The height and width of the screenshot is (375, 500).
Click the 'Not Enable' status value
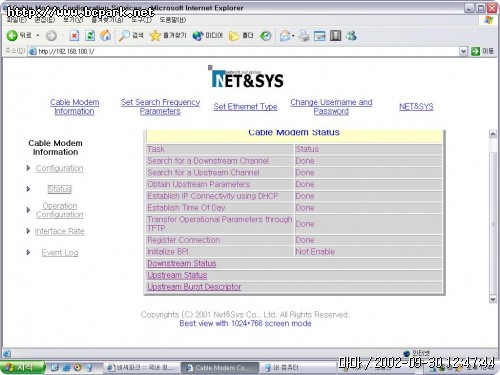click(x=315, y=252)
